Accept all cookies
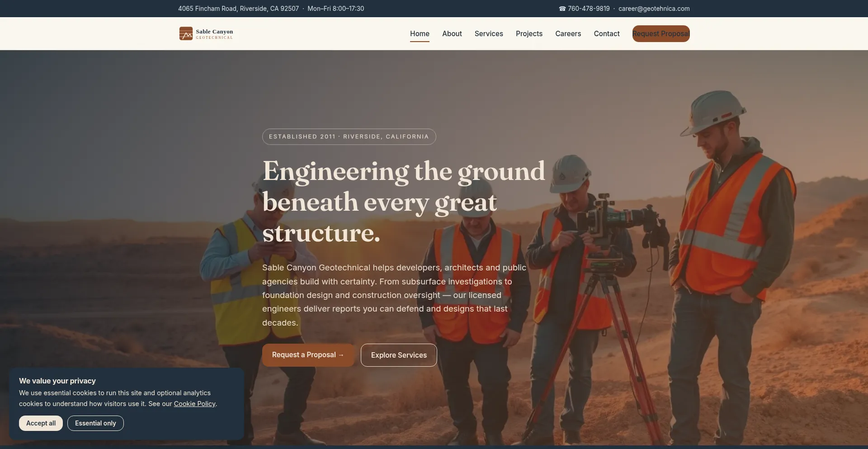The image size is (868, 449). (41, 423)
